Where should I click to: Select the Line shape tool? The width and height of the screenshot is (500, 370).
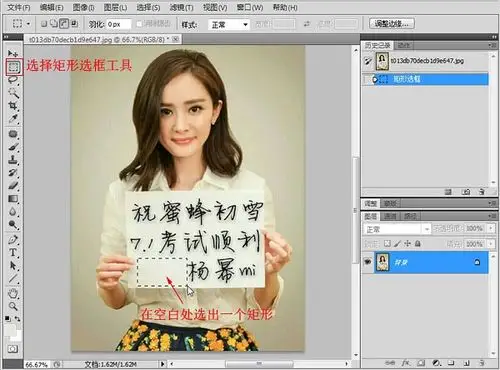13,279
